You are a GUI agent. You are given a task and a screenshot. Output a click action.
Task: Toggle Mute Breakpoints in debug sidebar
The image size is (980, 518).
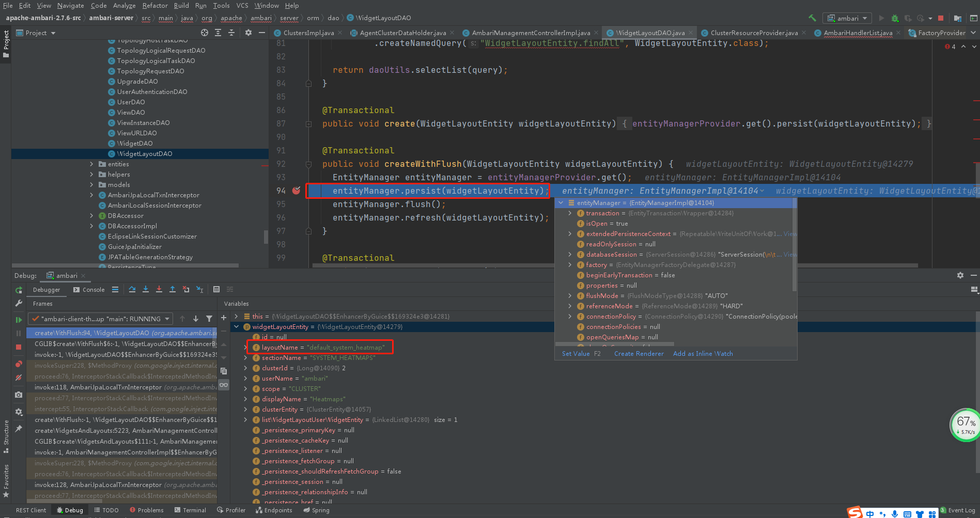pyautogui.click(x=19, y=378)
